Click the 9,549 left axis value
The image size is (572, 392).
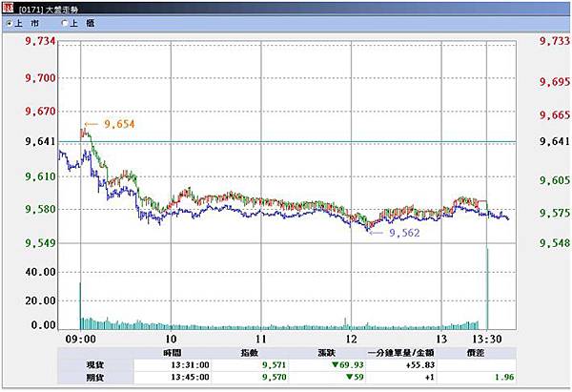(40, 242)
